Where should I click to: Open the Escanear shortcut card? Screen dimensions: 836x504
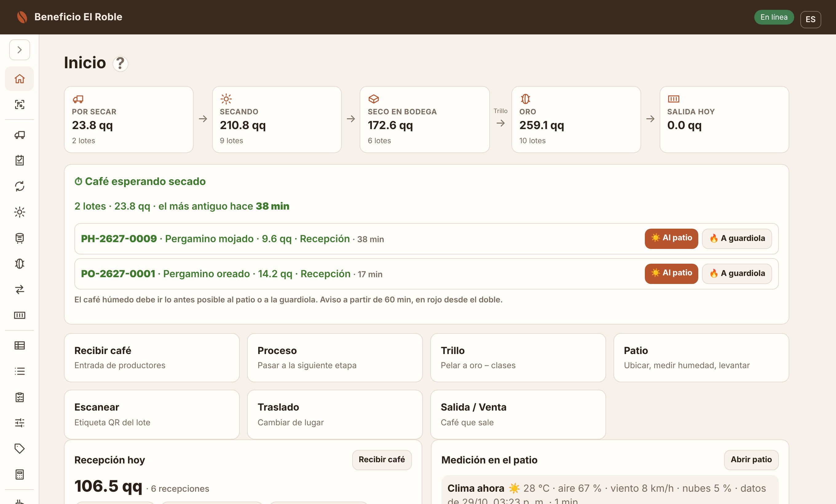pyautogui.click(x=152, y=415)
